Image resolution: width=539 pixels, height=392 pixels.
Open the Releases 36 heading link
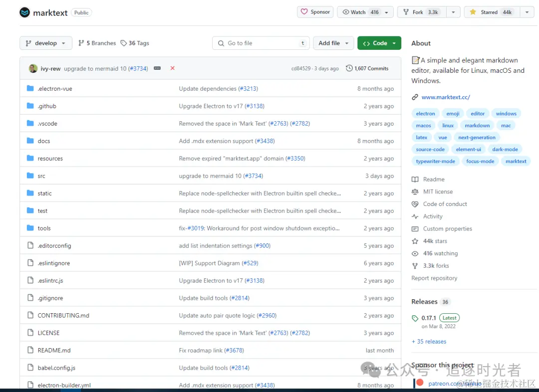pyautogui.click(x=430, y=302)
